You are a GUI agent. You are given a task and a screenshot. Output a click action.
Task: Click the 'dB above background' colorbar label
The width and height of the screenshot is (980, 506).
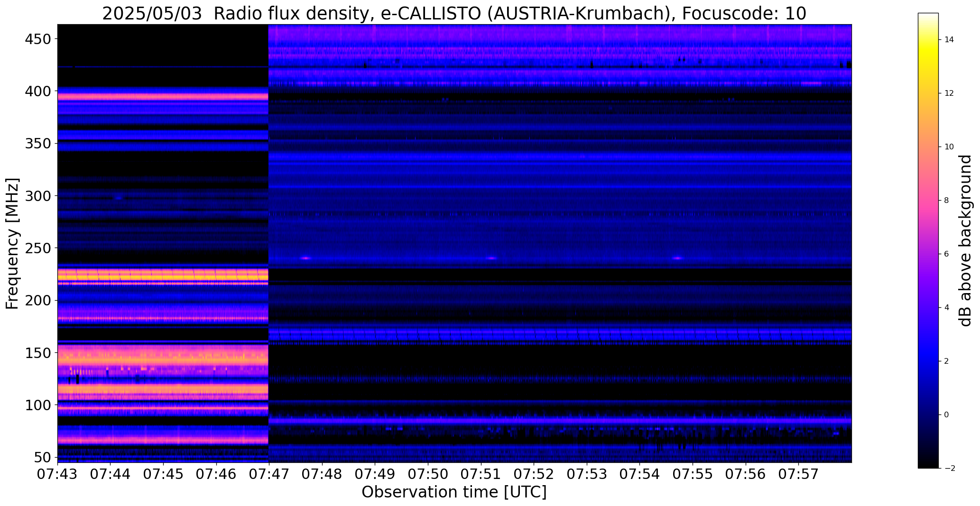966,240
